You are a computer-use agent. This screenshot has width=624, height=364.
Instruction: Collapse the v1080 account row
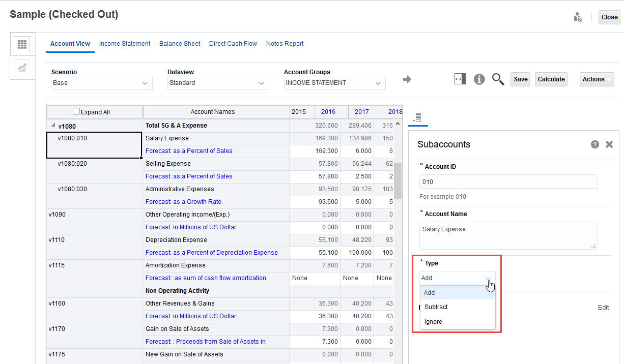[x=53, y=125]
